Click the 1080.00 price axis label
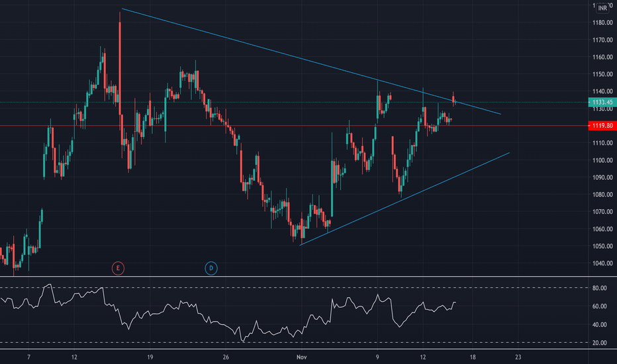Screen dimensions: 617x364 pos(602,195)
